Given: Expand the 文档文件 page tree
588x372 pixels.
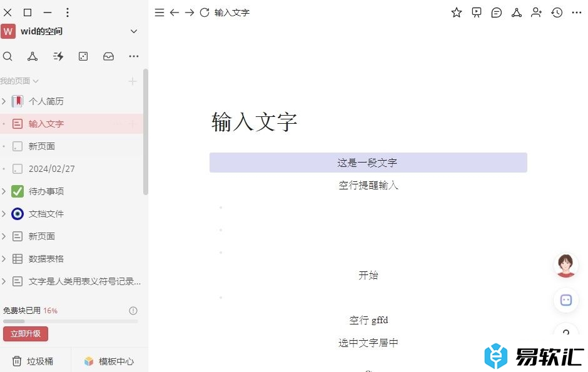Looking at the screenshot, I should [x=4, y=214].
